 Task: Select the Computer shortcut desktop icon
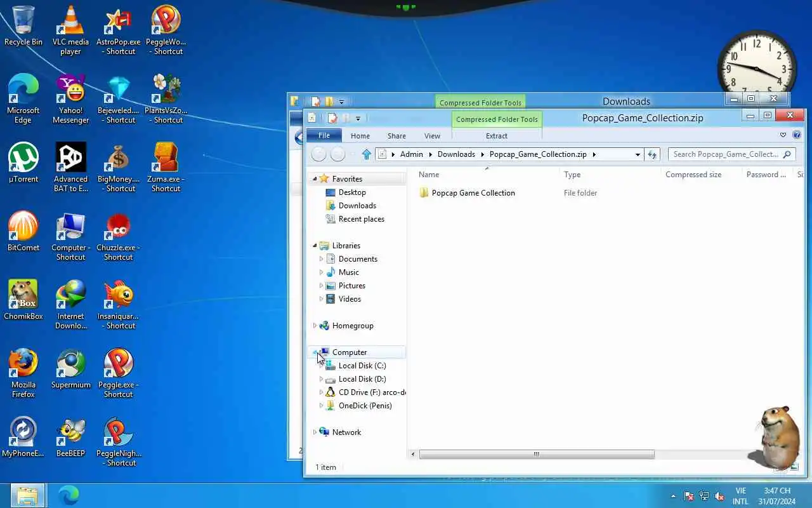pos(70,236)
